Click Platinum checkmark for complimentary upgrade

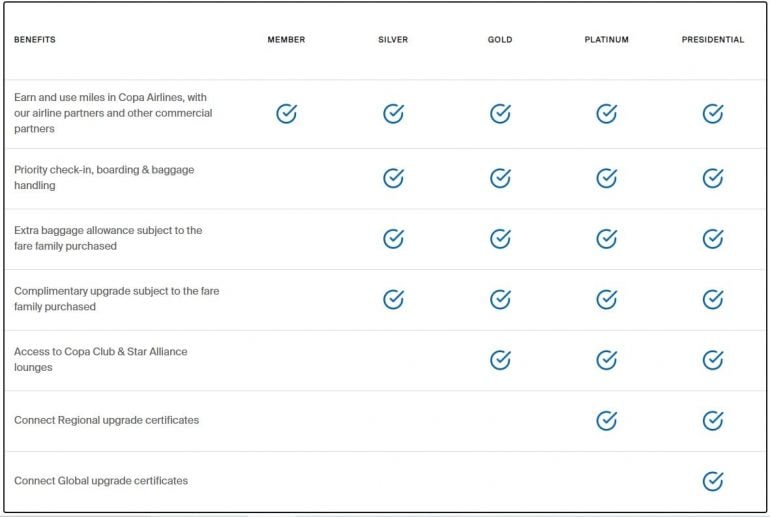pos(606,299)
